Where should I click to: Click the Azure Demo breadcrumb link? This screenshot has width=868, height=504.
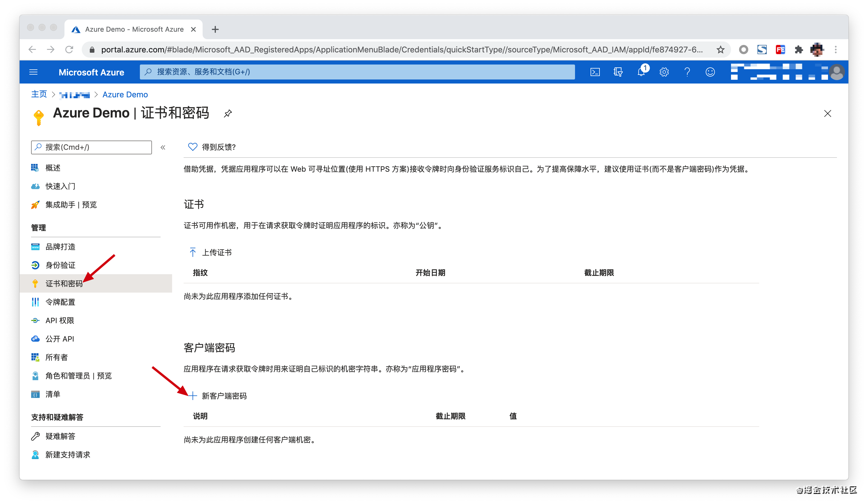pyautogui.click(x=125, y=94)
